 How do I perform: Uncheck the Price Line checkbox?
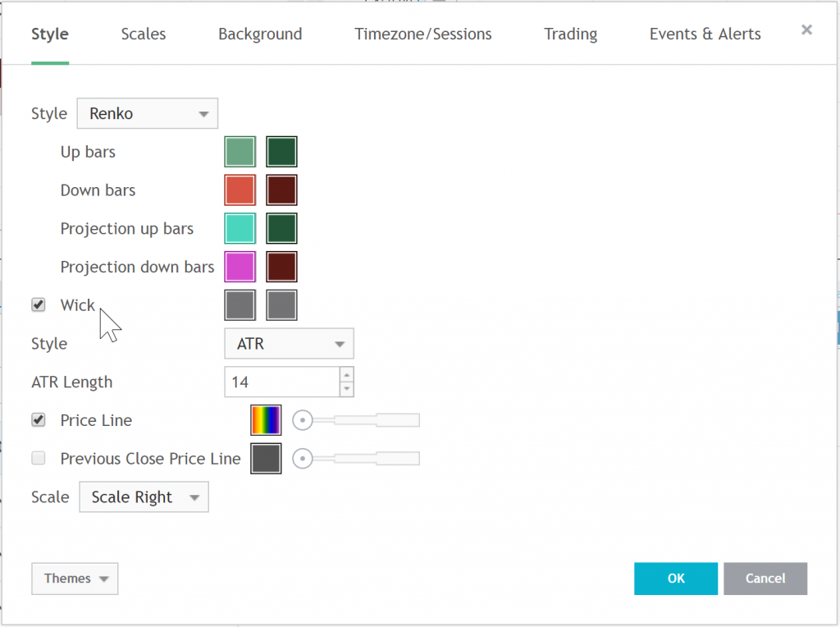point(39,420)
